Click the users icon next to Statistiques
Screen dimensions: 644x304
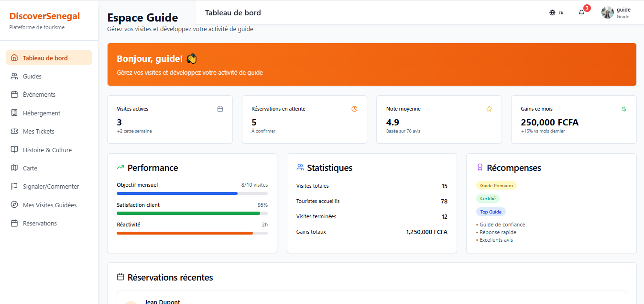300,168
